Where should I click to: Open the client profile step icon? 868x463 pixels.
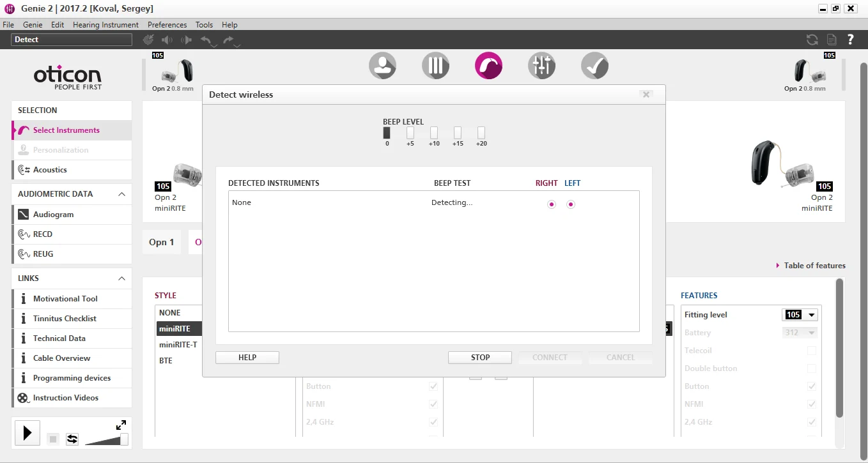tap(382, 66)
